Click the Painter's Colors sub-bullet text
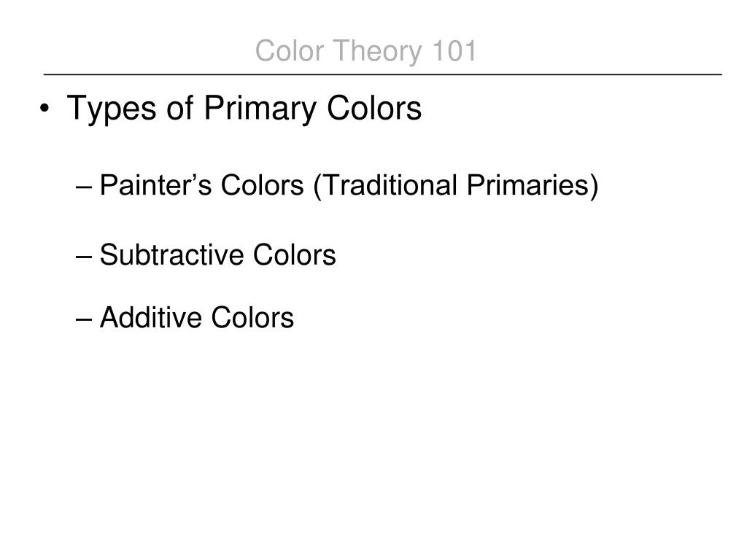 tap(349, 185)
